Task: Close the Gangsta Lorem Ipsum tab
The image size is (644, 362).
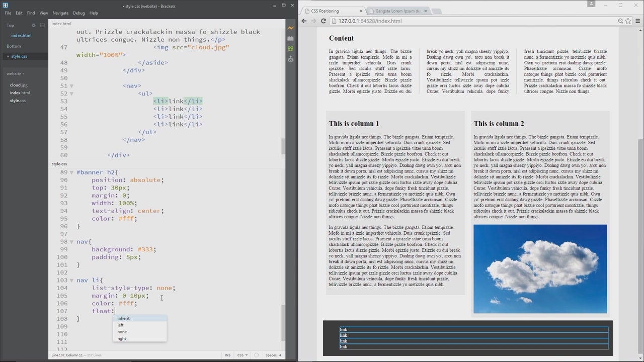Action: (425, 11)
